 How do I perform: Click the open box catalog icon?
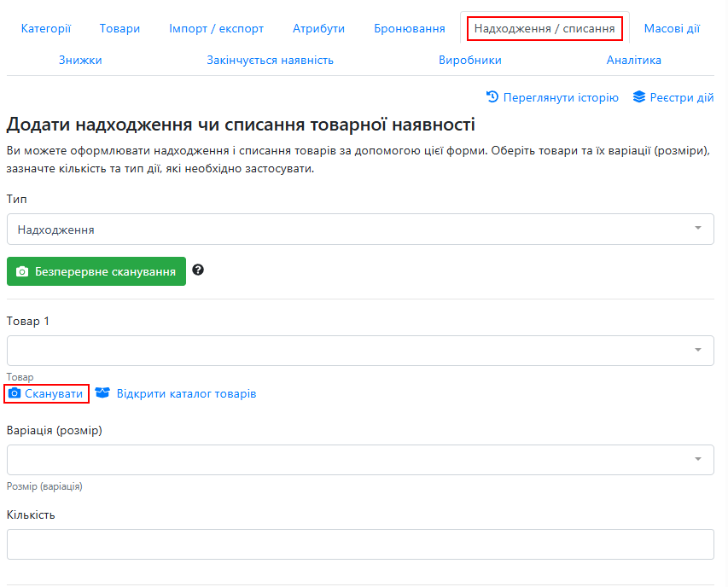click(102, 393)
